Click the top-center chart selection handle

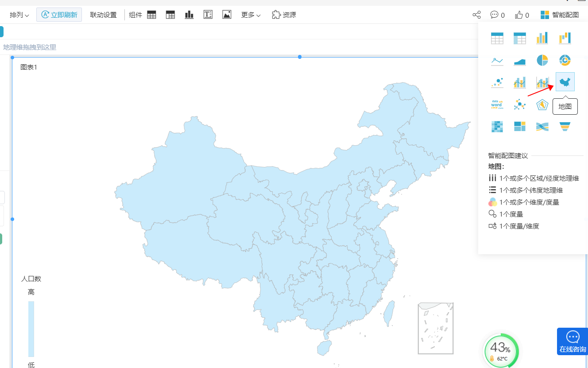(300, 57)
